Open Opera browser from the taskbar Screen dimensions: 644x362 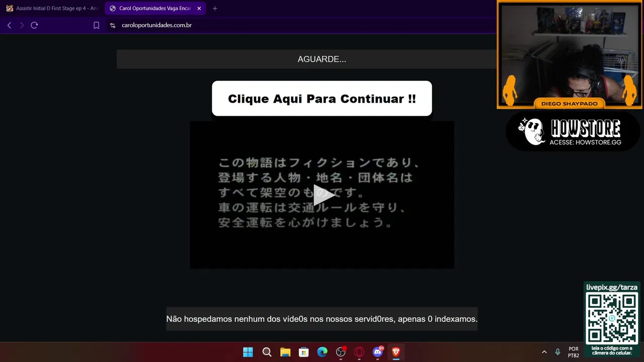pyautogui.click(x=359, y=352)
